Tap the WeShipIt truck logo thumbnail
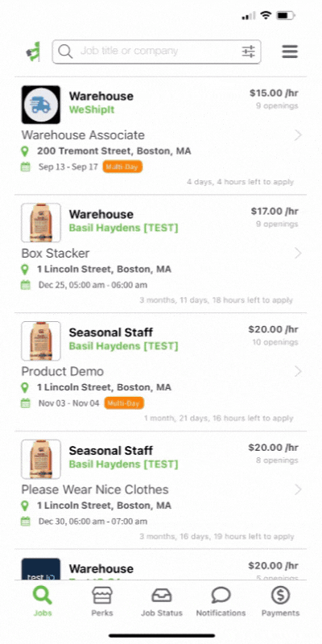The image size is (322, 644). pos(41,105)
